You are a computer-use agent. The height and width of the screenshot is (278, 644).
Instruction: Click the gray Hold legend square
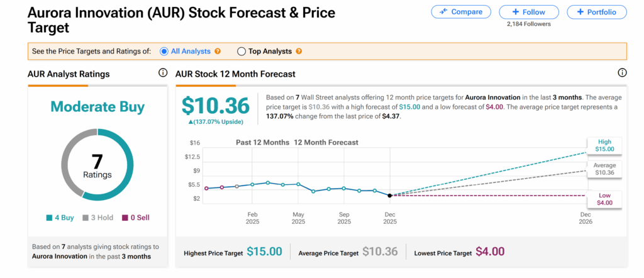87,218
